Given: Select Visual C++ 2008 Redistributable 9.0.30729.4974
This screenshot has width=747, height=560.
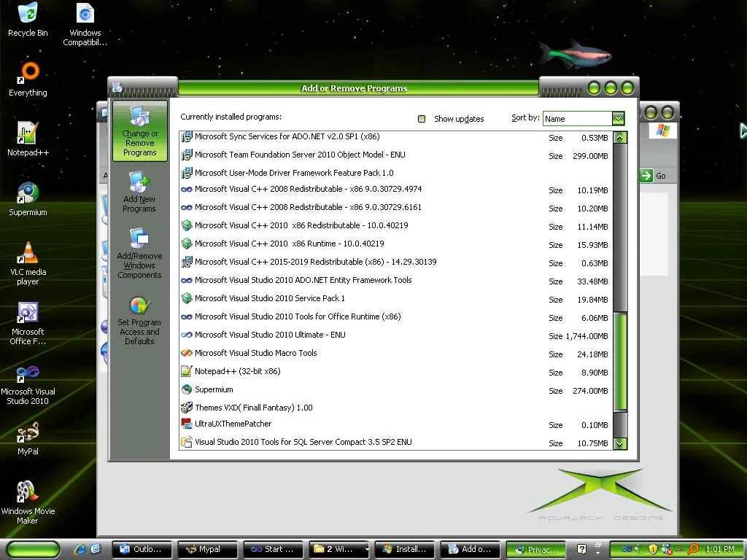Looking at the screenshot, I should [395, 190].
